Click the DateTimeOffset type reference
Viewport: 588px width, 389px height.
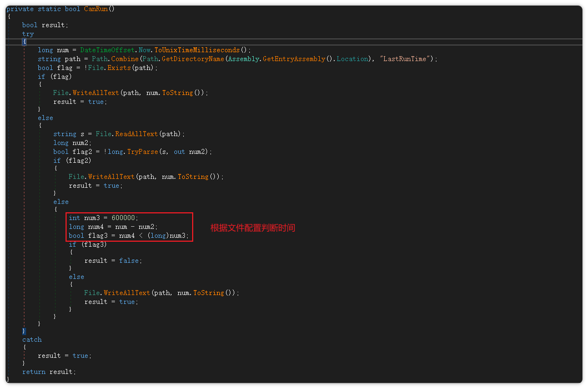click(108, 50)
